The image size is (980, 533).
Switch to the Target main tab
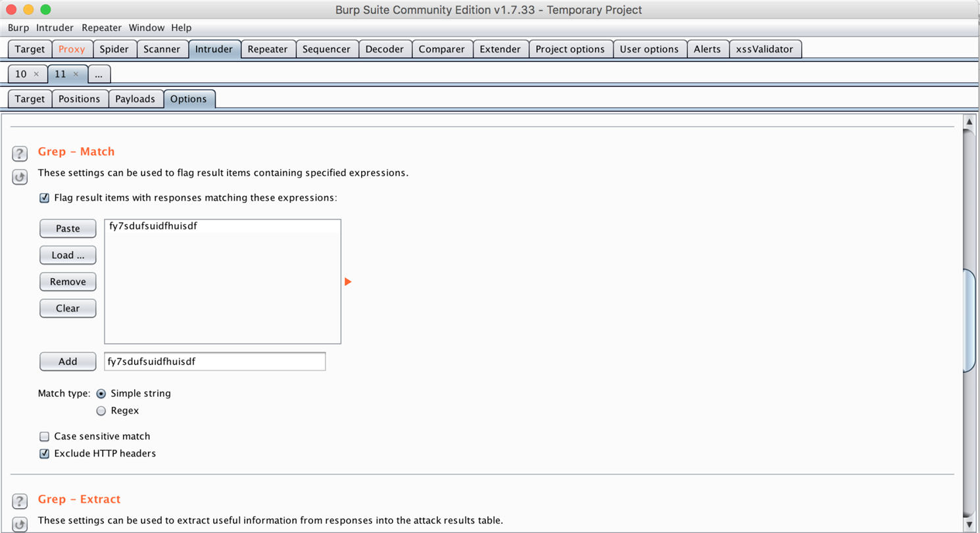click(x=30, y=49)
